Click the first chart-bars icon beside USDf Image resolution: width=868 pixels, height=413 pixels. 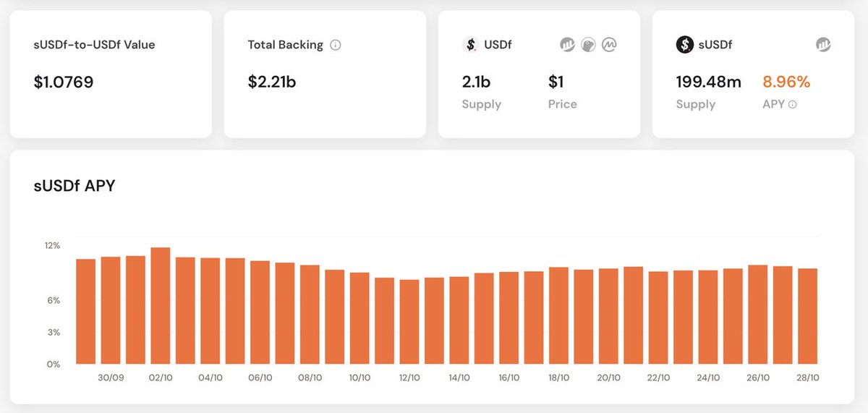click(567, 45)
